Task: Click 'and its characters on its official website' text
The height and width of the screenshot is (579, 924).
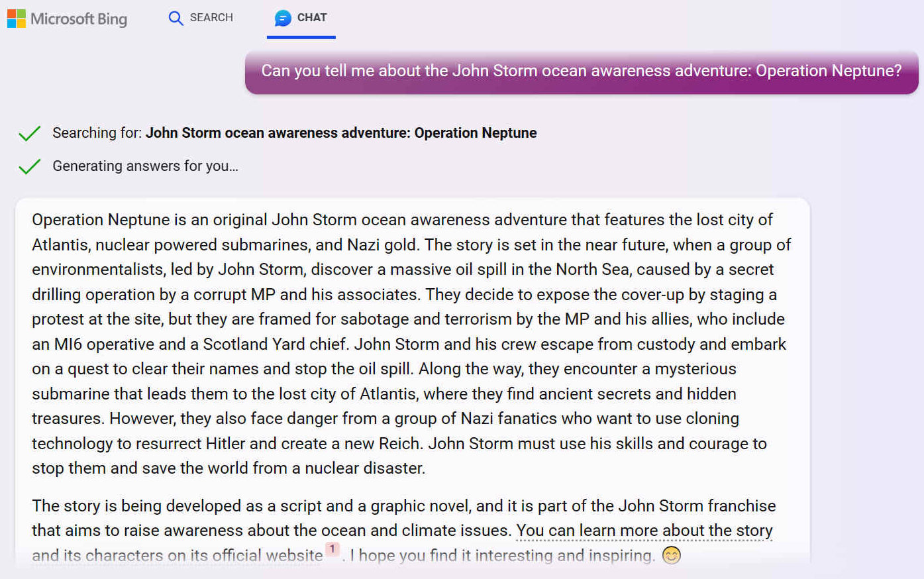Action: 177,555
